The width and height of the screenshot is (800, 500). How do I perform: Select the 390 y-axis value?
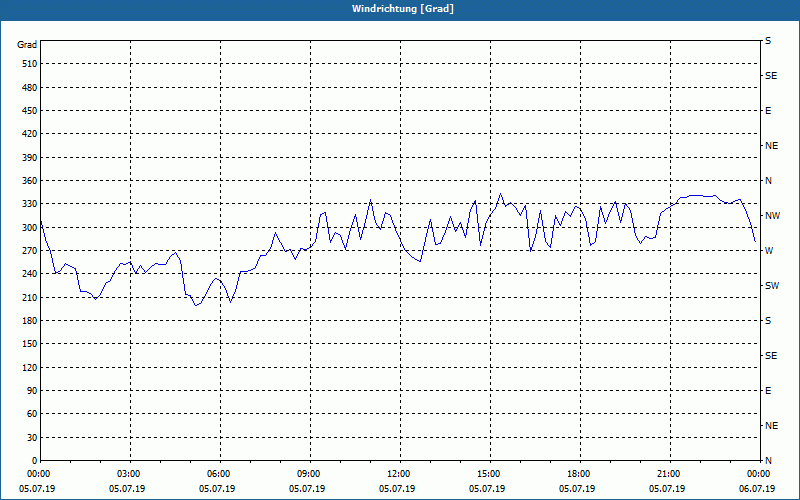(x=30, y=158)
